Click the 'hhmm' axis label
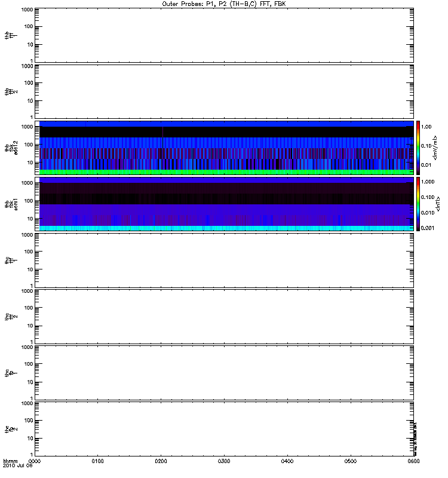 pos(10,461)
